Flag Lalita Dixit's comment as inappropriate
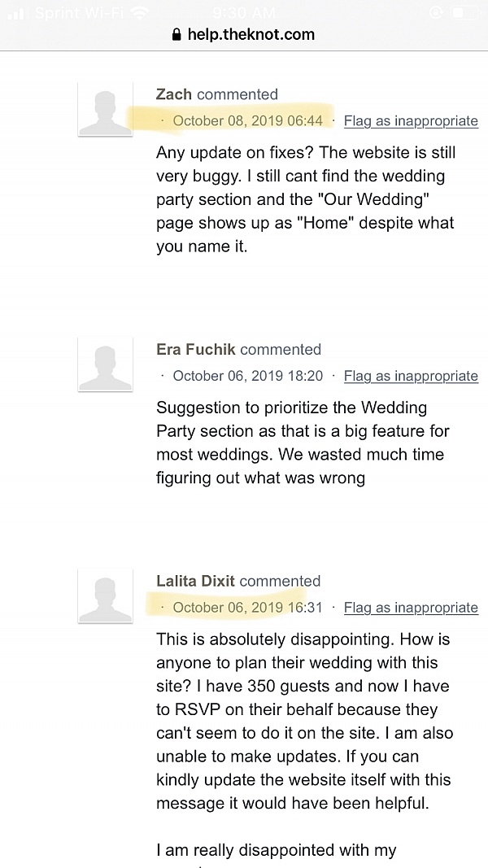 (411, 608)
